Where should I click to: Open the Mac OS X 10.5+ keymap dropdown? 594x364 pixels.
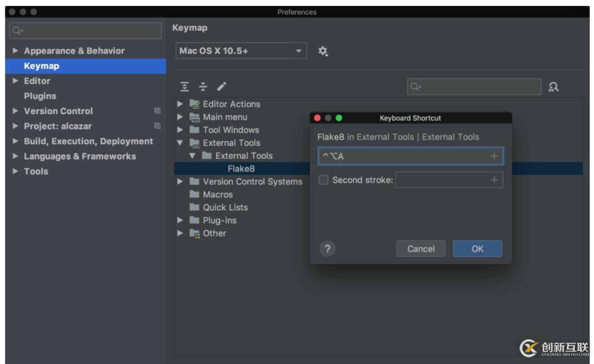pos(241,51)
